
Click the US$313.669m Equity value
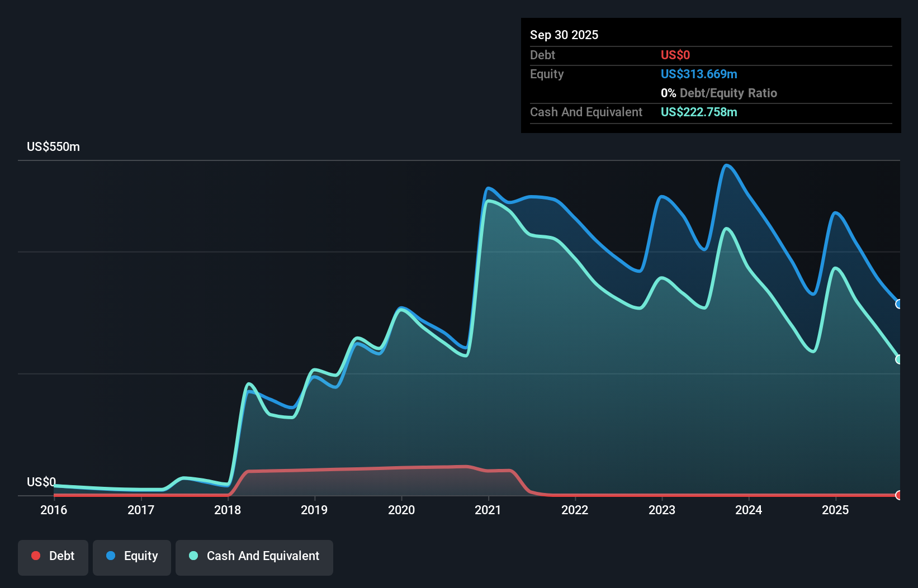699,74
